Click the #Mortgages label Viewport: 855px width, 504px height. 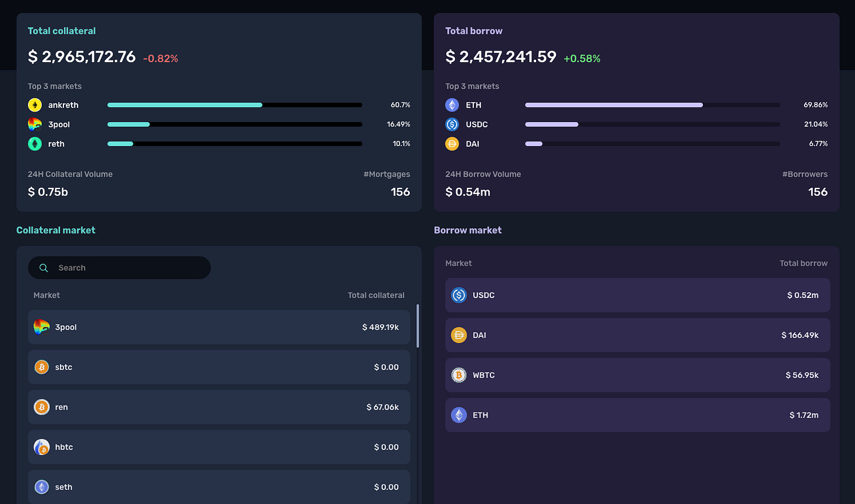click(387, 174)
